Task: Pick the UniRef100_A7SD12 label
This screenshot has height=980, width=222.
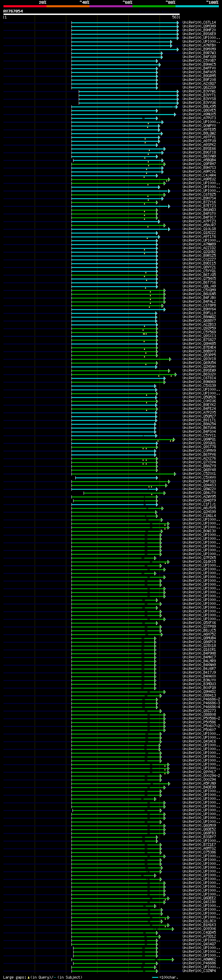Action: click(199, 936)
